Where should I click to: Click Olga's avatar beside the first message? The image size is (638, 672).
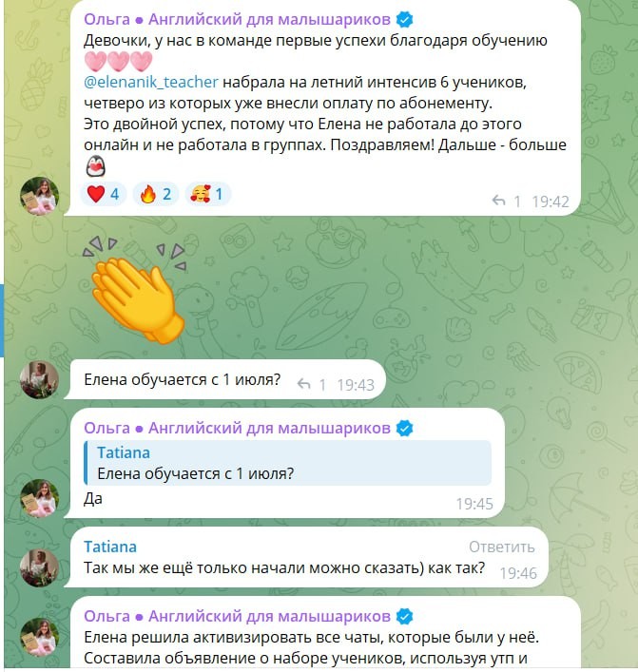39,196
